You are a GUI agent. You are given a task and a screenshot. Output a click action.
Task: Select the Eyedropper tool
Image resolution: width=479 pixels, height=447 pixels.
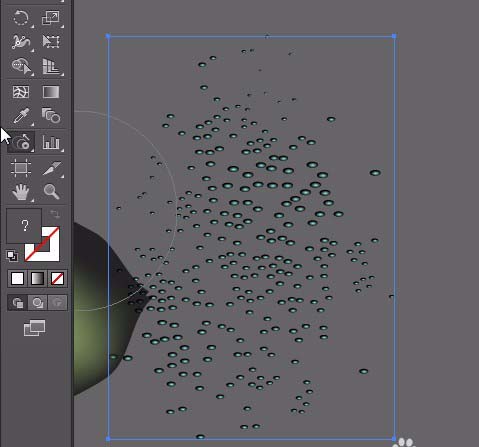point(21,116)
